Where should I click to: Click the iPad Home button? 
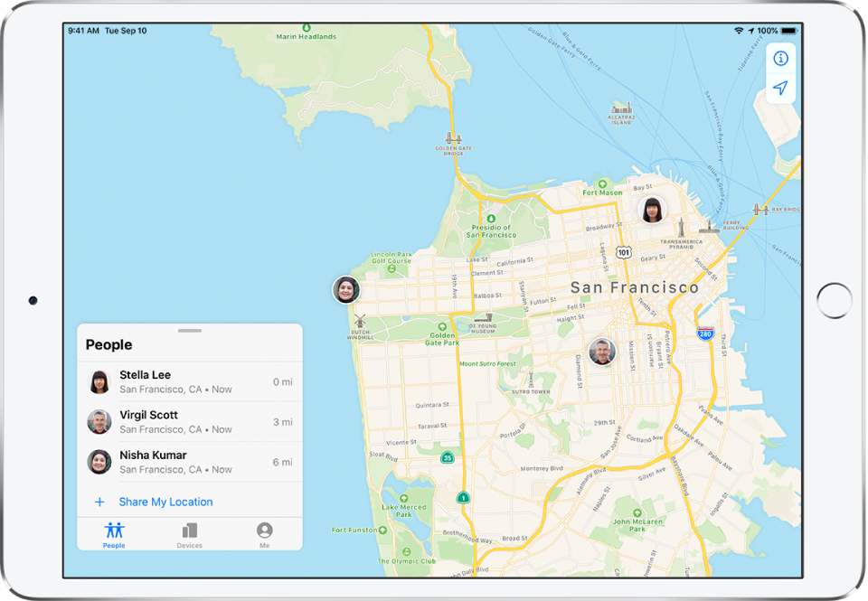pyautogui.click(x=835, y=300)
